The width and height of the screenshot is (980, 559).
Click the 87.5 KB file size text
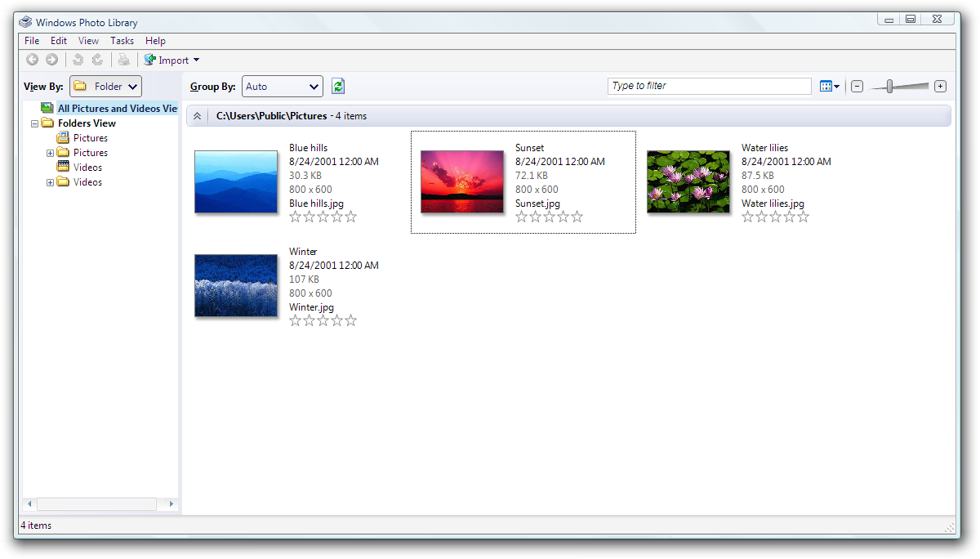click(x=758, y=176)
